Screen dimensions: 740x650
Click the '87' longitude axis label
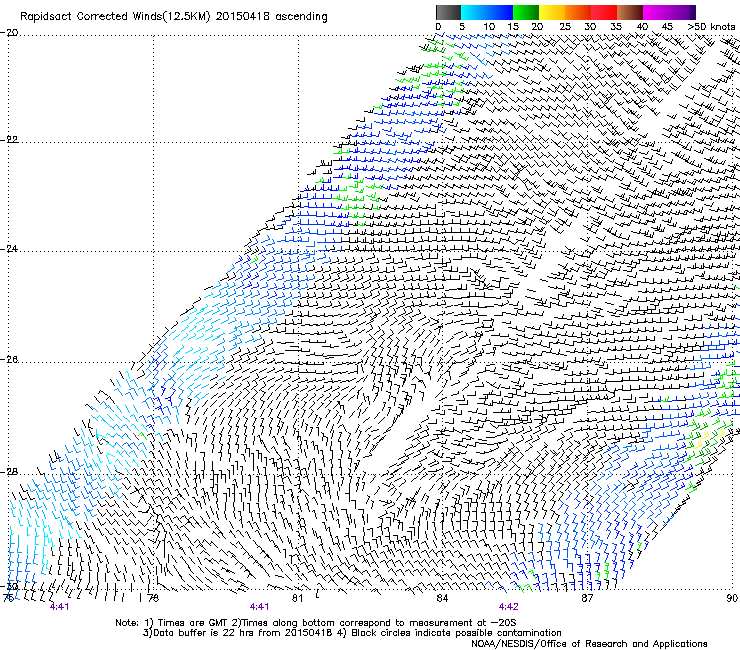[x=587, y=598]
